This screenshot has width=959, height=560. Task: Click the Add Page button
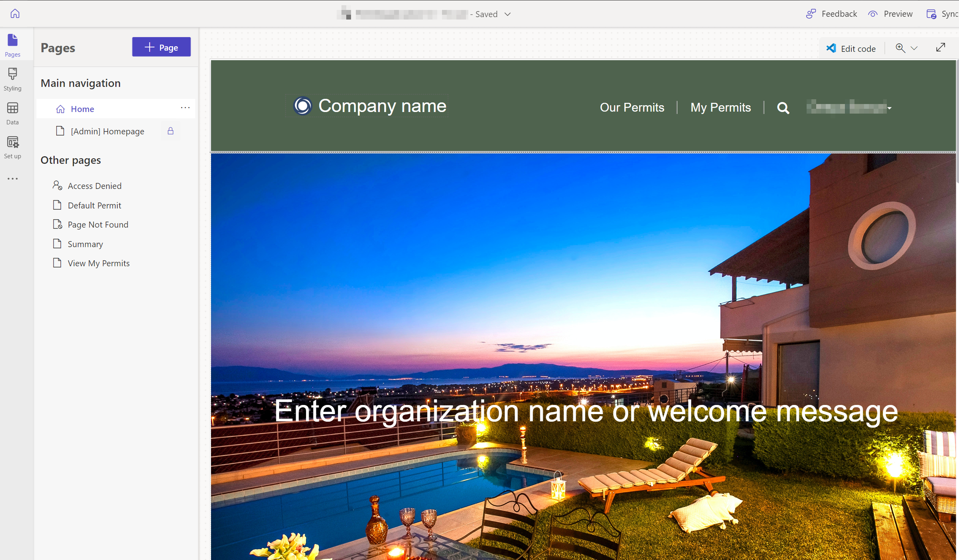point(162,47)
